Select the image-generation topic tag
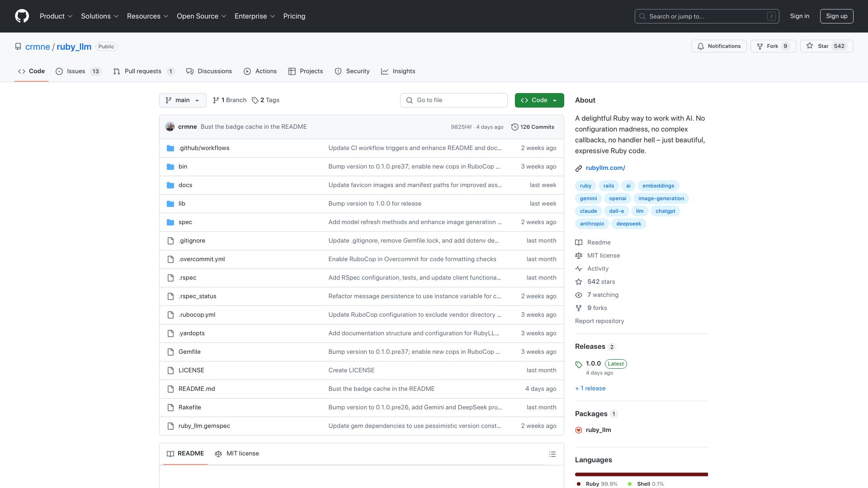 [x=661, y=198]
